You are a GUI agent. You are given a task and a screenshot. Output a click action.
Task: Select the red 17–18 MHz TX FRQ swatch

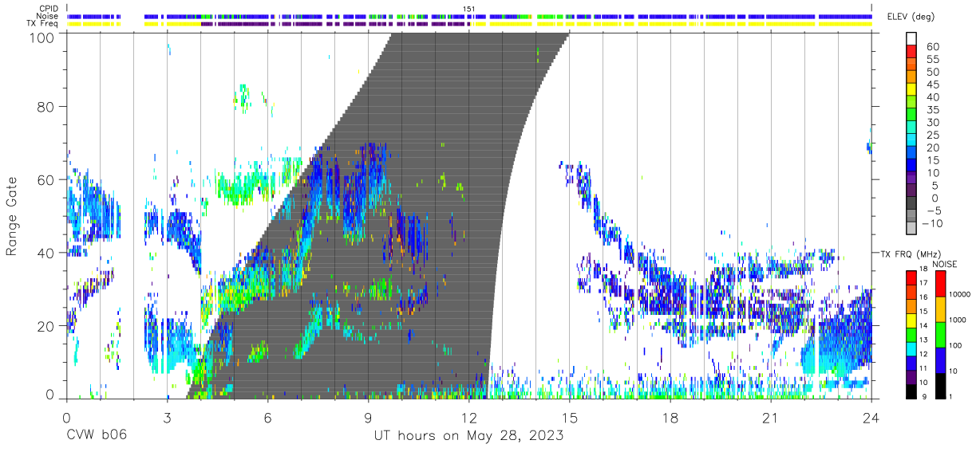coord(911,278)
